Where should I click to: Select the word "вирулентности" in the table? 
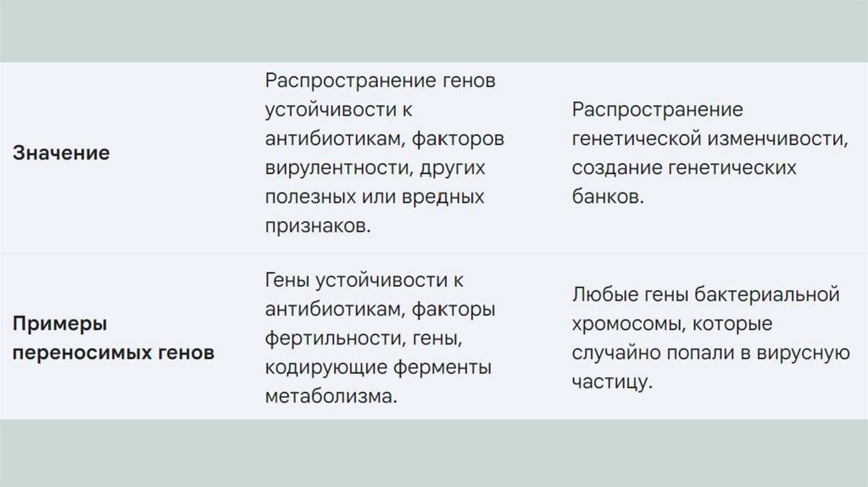[x=335, y=167]
